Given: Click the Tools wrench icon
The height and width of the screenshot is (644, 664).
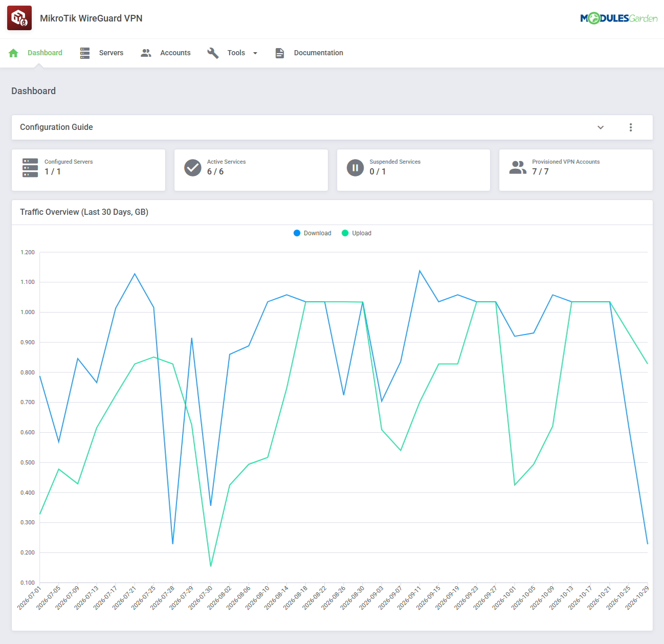Looking at the screenshot, I should [x=213, y=53].
